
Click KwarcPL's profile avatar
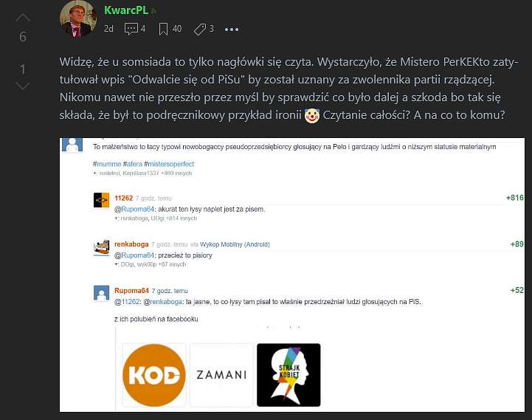click(x=78, y=19)
